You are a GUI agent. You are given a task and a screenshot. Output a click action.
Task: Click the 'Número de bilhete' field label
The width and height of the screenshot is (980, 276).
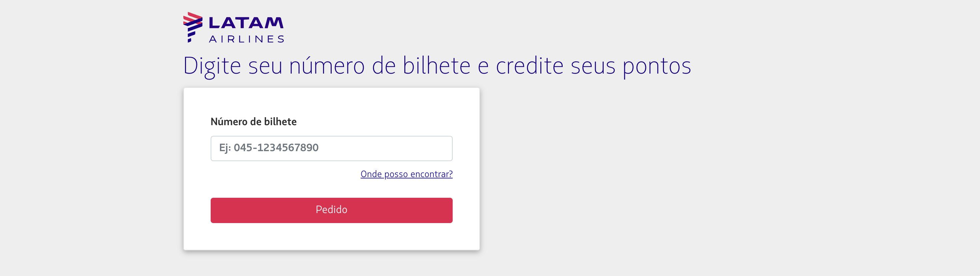point(253,122)
